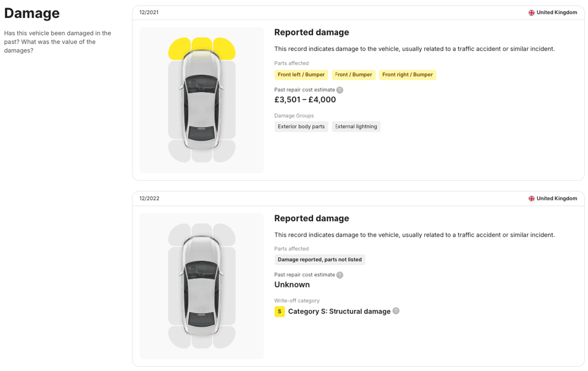Viewport: 588px width, 371px height.
Task: Open the 2022 repair cost estimate help icon
Action: 339,275
